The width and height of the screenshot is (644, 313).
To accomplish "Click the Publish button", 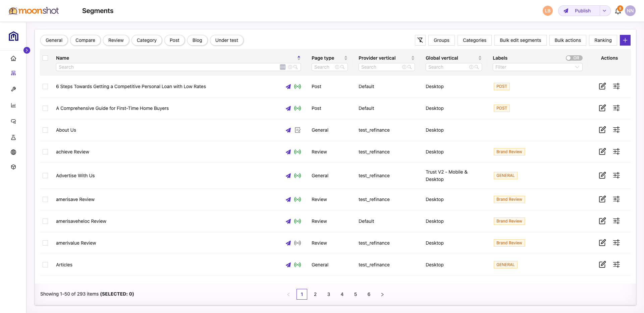I will click(579, 11).
